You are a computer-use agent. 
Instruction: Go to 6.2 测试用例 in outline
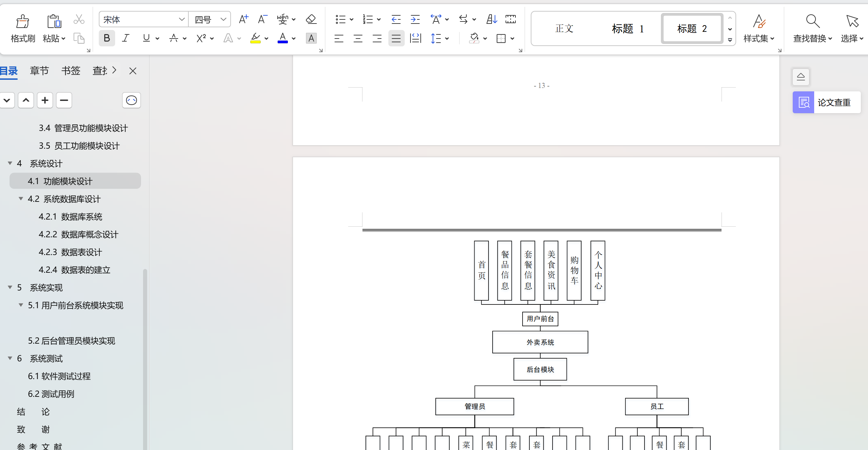[x=51, y=394]
